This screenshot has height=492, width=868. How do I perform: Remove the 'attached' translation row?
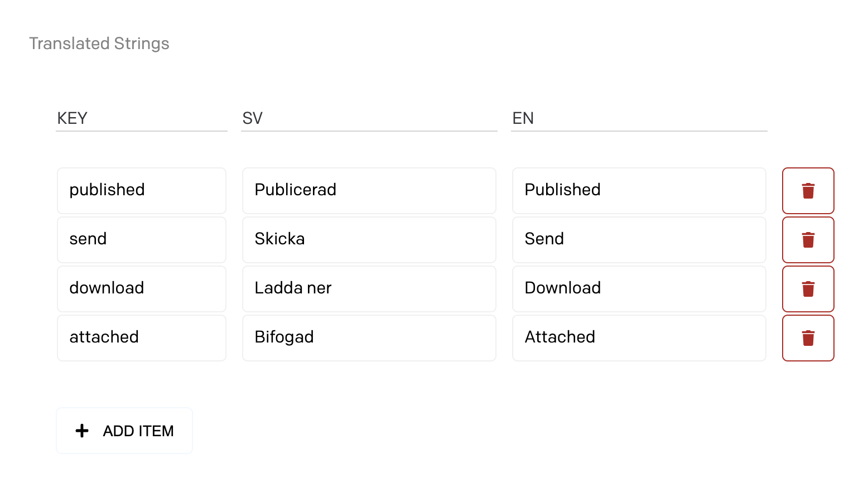(x=808, y=338)
